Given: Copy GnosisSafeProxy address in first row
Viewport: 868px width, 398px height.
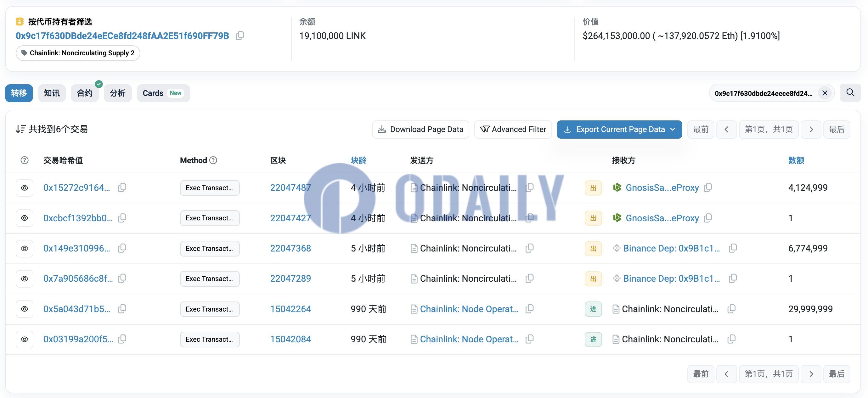Looking at the screenshot, I should 708,188.
